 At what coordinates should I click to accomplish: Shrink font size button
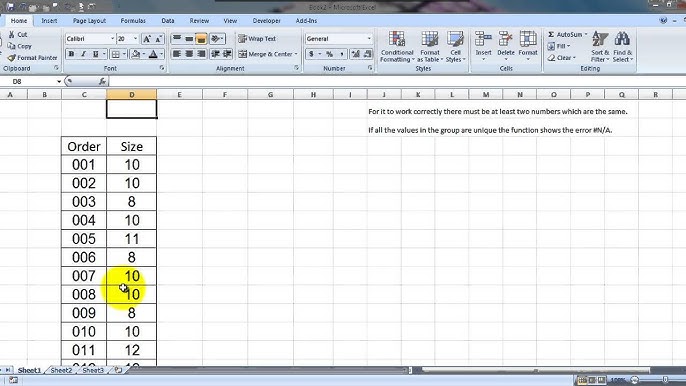pos(159,39)
